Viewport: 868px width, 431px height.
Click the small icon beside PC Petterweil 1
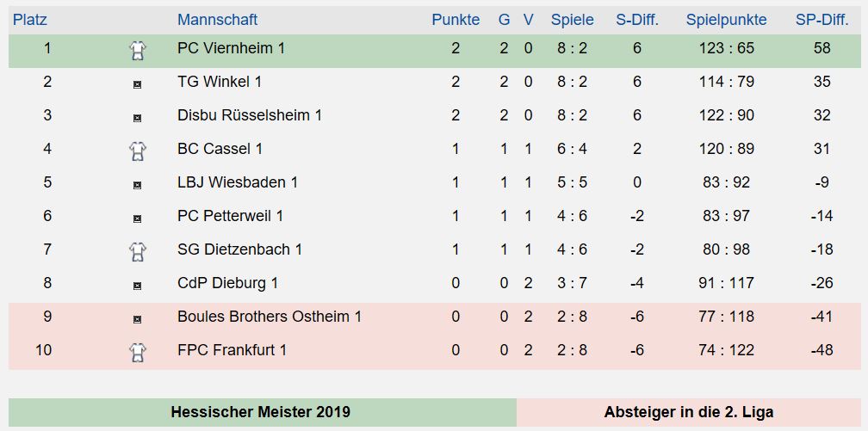(x=137, y=219)
